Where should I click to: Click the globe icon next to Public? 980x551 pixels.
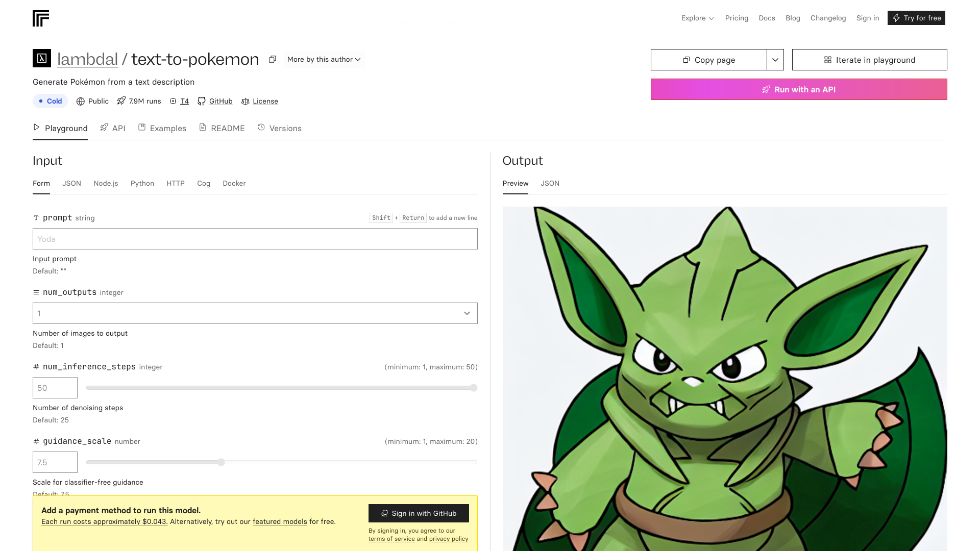(x=80, y=101)
